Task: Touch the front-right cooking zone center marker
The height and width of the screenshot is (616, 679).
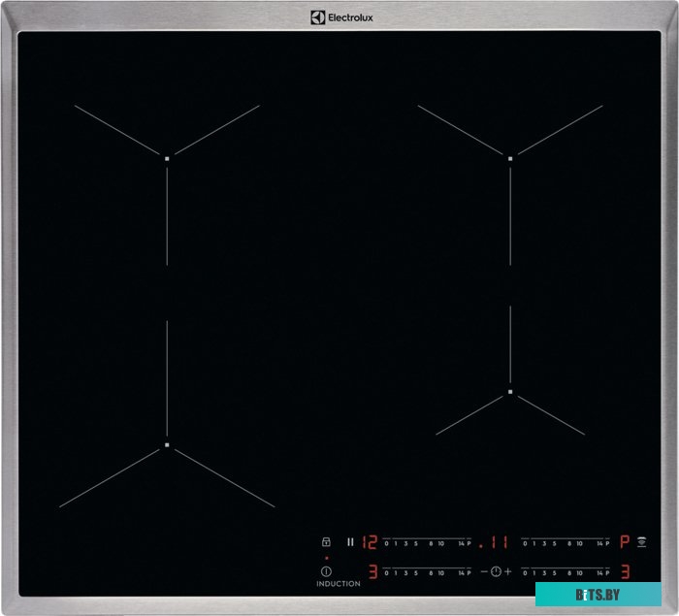Action: (510, 392)
